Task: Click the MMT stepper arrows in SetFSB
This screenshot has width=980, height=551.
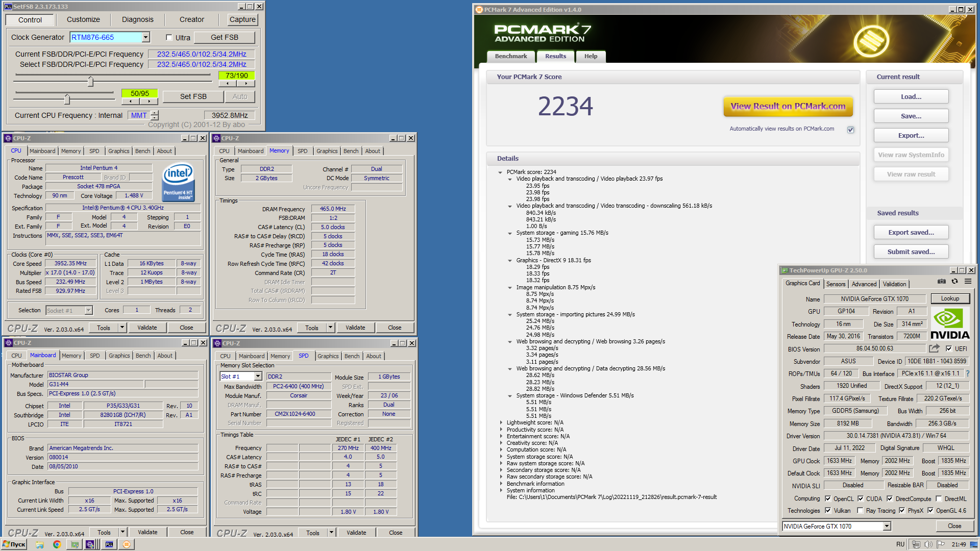Action: tap(155, 115)
